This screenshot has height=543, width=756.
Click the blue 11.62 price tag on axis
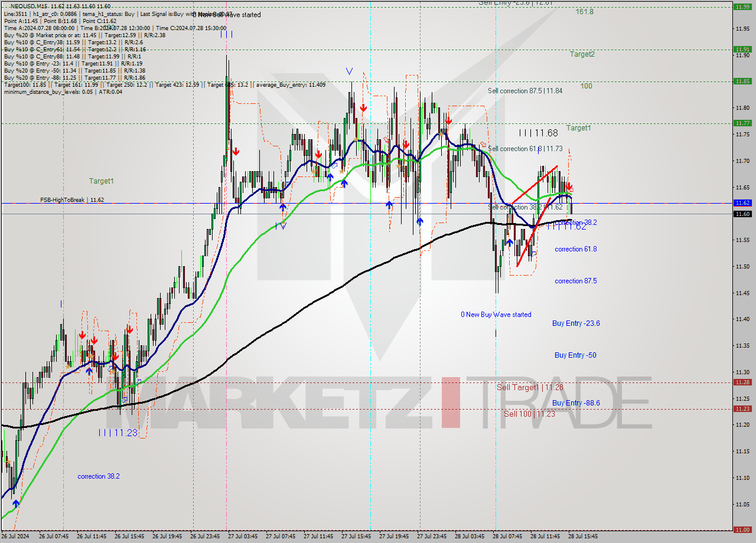[742, 203]
